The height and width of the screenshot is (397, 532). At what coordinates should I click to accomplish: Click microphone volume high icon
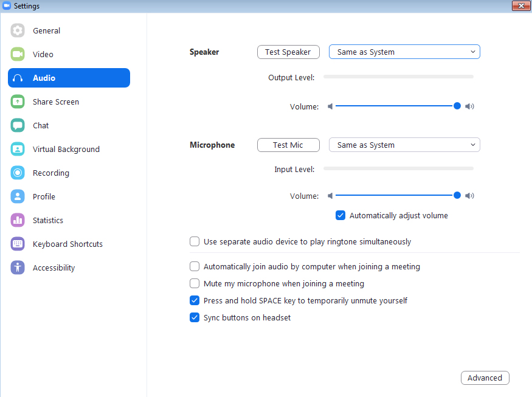[x=469, y=196]
